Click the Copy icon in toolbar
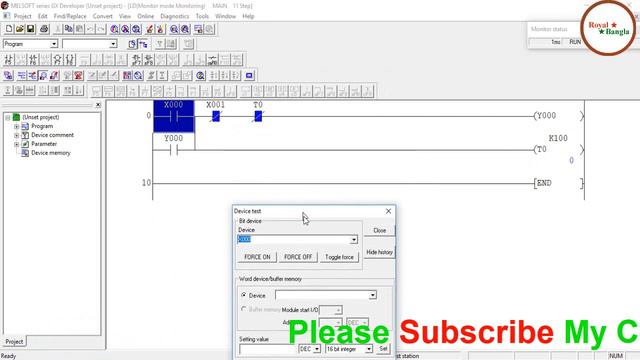The image size is (640, 360). 69,29
